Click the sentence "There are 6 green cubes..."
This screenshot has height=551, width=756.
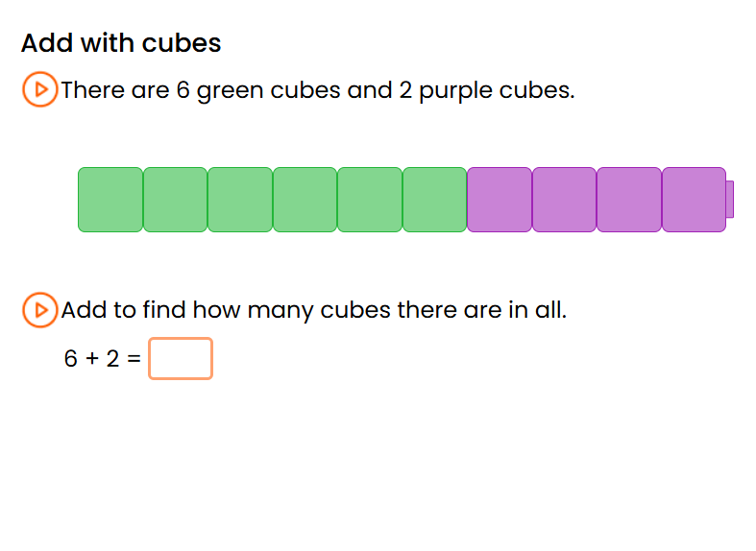[x=317, y=90]
